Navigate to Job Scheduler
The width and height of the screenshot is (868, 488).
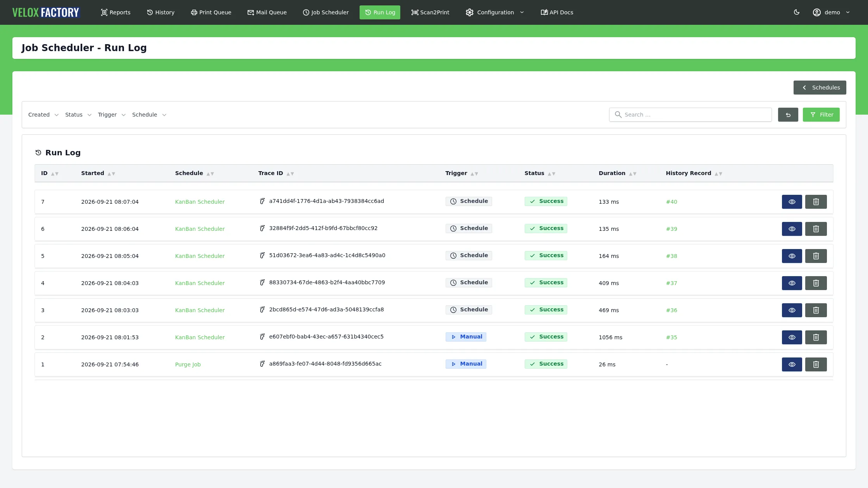click(325, 12)
